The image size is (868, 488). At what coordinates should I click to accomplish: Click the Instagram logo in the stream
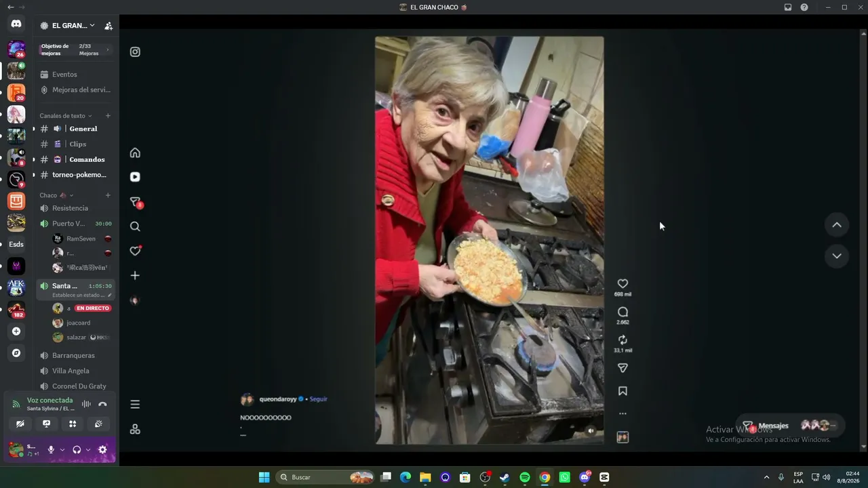[x=135, y=52]
